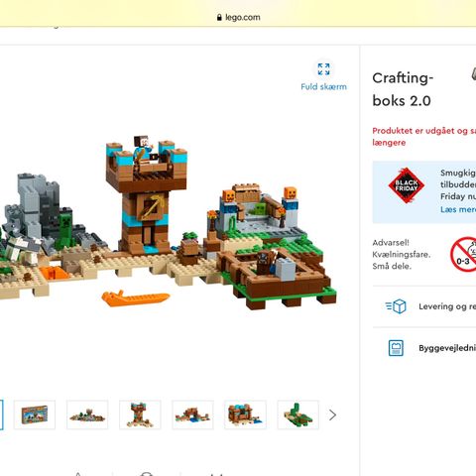Select the product box thumbnail
The width and height of the screenshot is (476, 476).
click(35, 415)
